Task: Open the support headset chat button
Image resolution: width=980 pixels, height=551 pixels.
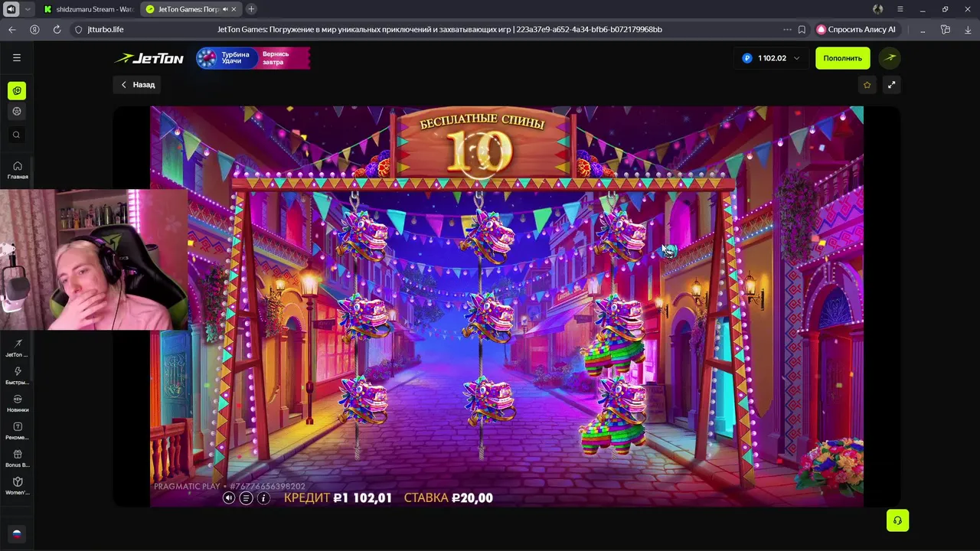Action: (897, 520)
